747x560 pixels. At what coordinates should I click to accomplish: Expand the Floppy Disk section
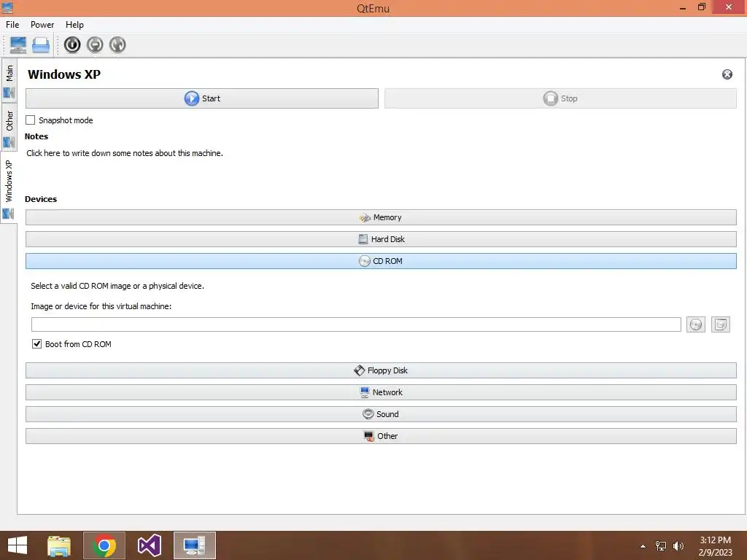click(x=381, y=370)
